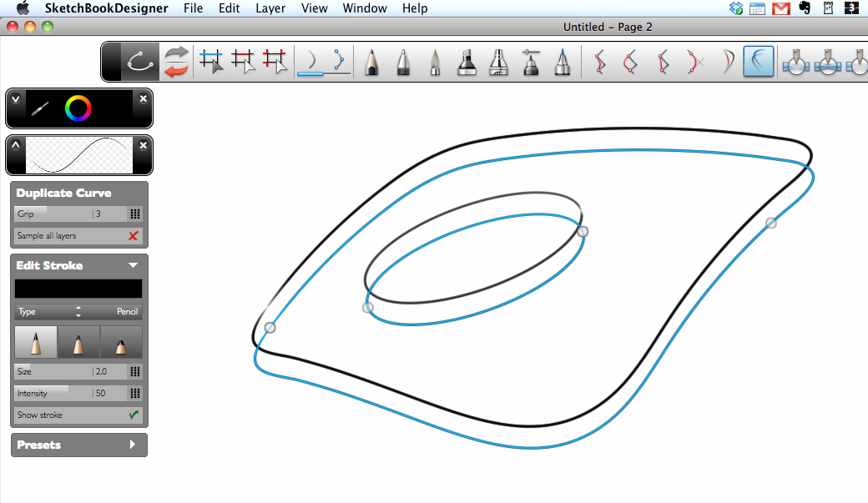The image size is (868, 503).
Task: Open the Layer menu
Action: coord(270,8)
